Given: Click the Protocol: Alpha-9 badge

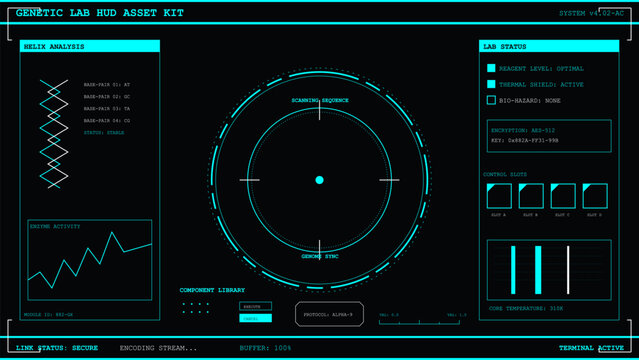Looking at the screenshot, I should click(x=329, y=314).
